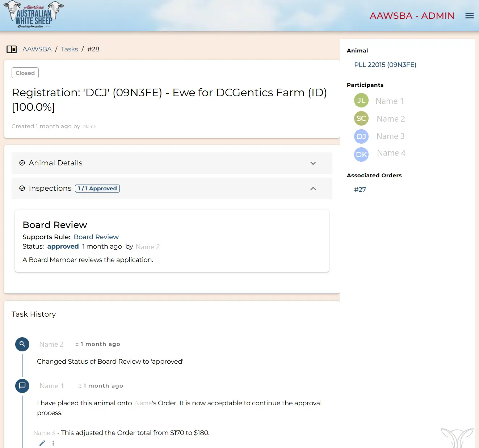Click the SC participant avatar
The width and height of the screenshot is (479, 448).
coord(361,118)
